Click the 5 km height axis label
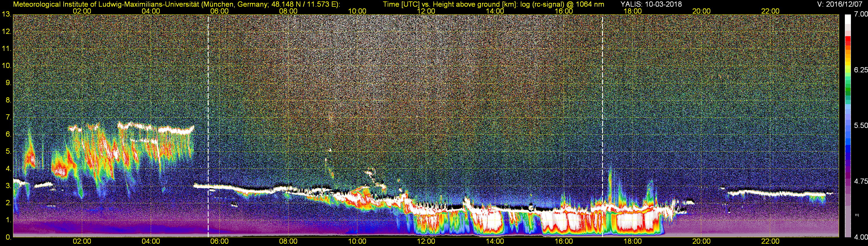The height and width of the screenshot is (246, 868). pos(8,152)
